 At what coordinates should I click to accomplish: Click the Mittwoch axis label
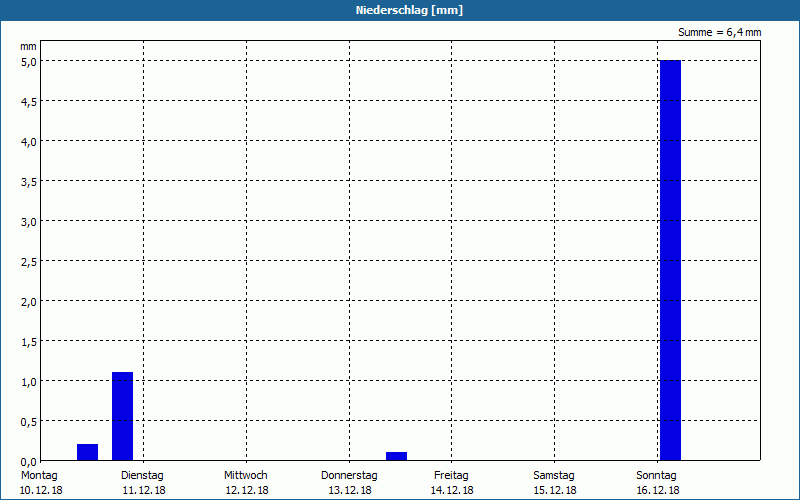tap(245, 476)
